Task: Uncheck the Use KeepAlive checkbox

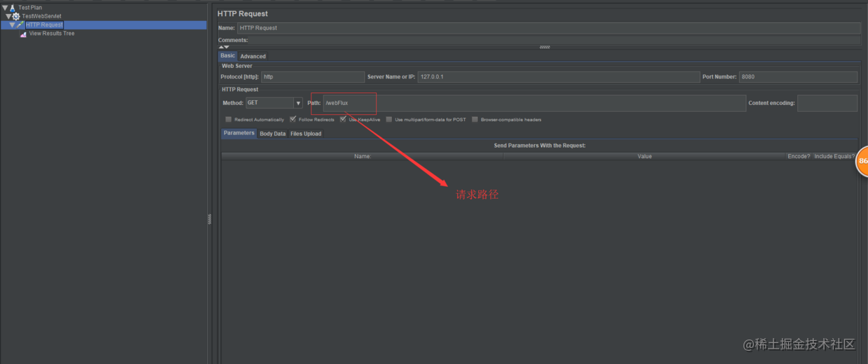Action: [x=343, y=120]
